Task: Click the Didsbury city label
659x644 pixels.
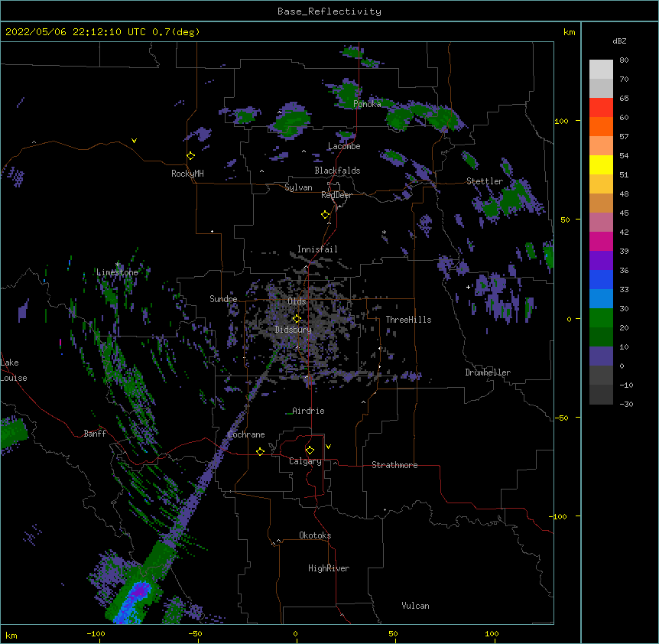Action: coord(294,330)
